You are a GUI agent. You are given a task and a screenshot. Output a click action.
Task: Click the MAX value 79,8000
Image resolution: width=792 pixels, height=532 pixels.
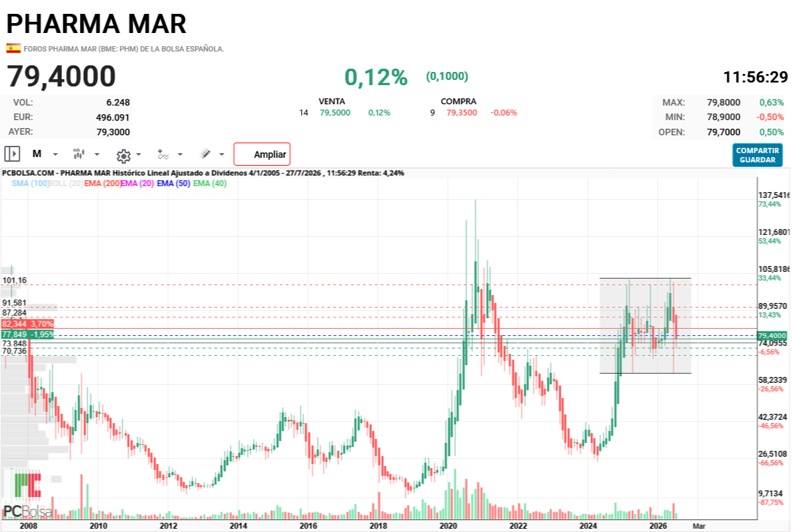(723, 102)
